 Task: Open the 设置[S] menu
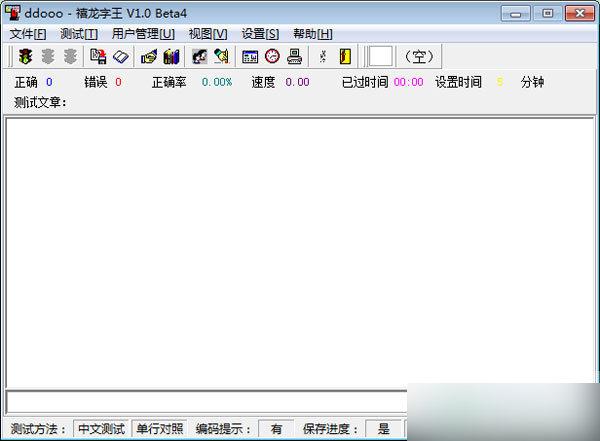point(260,34)
